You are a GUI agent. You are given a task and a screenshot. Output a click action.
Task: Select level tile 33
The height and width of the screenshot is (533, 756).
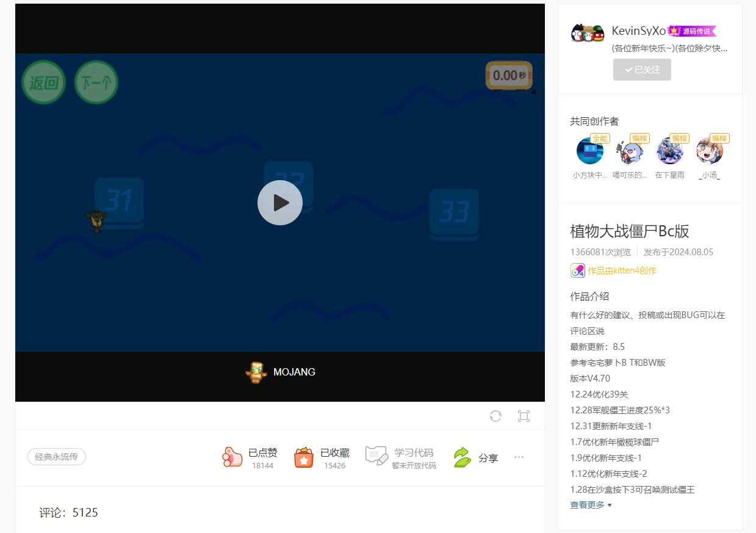(x=454, y=214)
